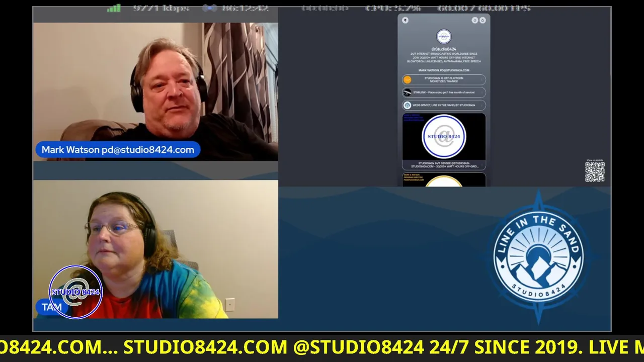The image size is (644, 362).
Task: Click the @Studio8424 handle text
Action: pos(444,49)
